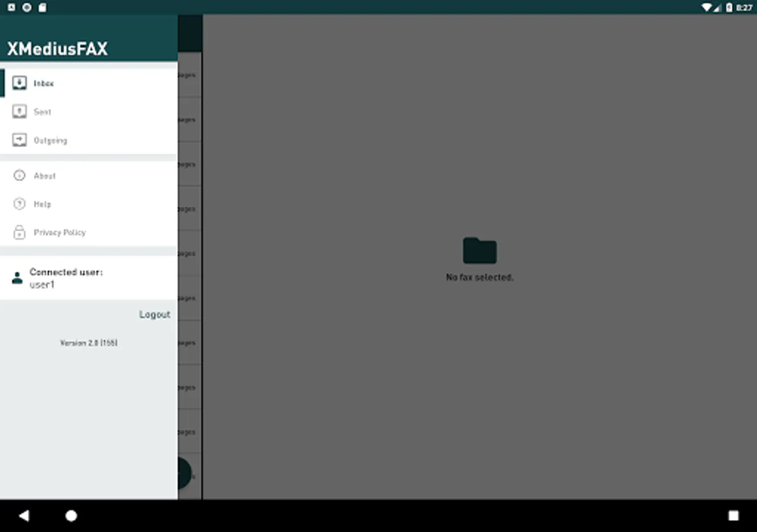Viewport: 757px width, 532px height.
Task: Click the 'Connected user:' label
Action: [x=66, y=272]
